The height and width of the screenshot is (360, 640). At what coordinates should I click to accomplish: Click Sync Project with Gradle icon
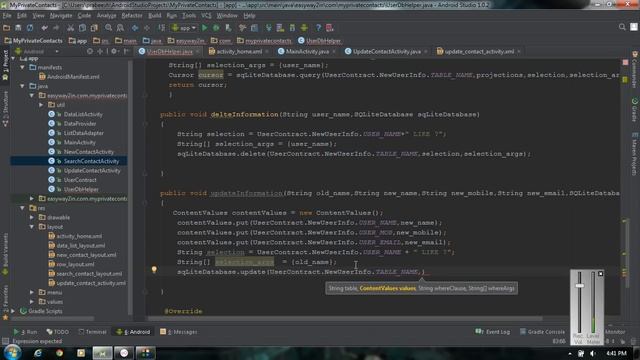click(269, 28)
